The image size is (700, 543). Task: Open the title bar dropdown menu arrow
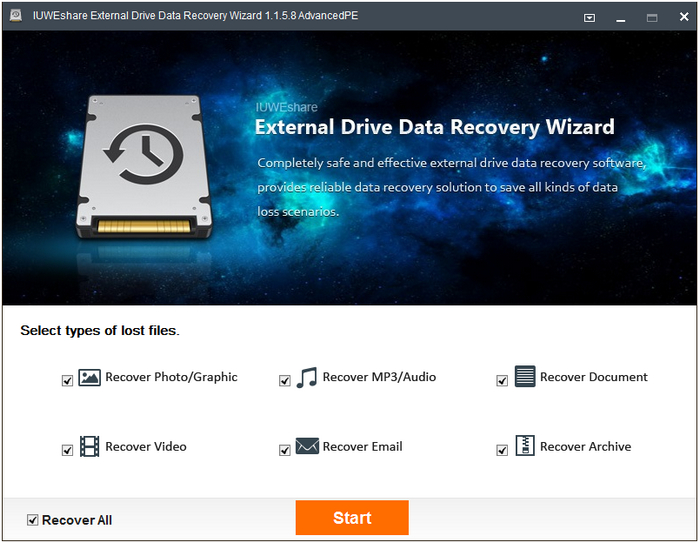click(x=589, y=18)
